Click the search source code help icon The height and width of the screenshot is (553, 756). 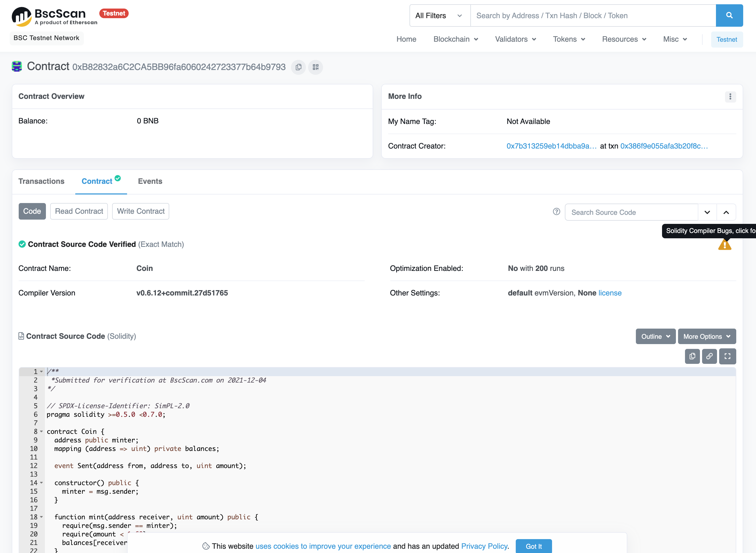coord(556,212)
